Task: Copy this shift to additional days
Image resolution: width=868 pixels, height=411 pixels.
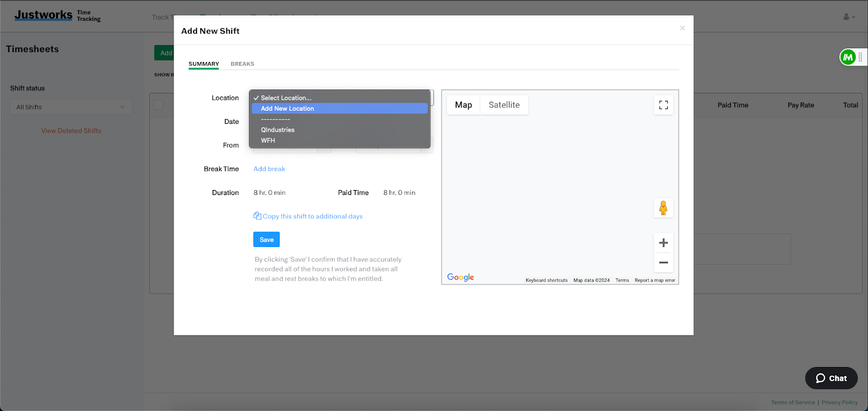Action: coord(312,216)
